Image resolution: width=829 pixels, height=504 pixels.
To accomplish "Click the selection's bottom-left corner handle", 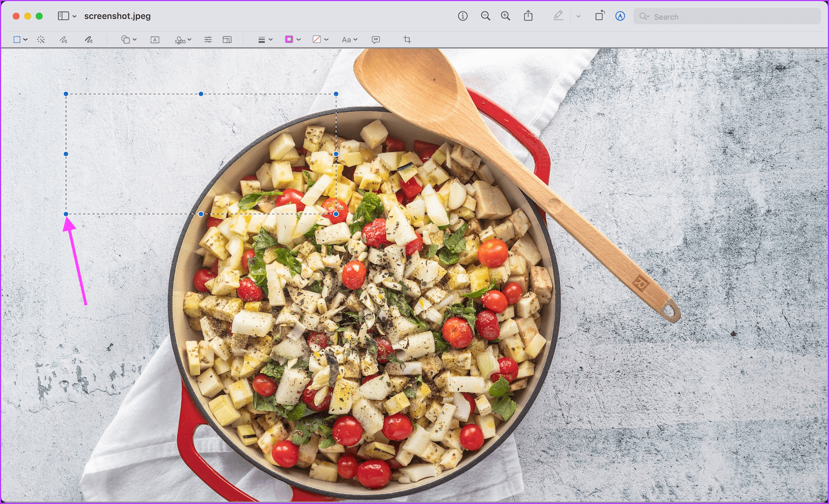I will pos(66,214).
